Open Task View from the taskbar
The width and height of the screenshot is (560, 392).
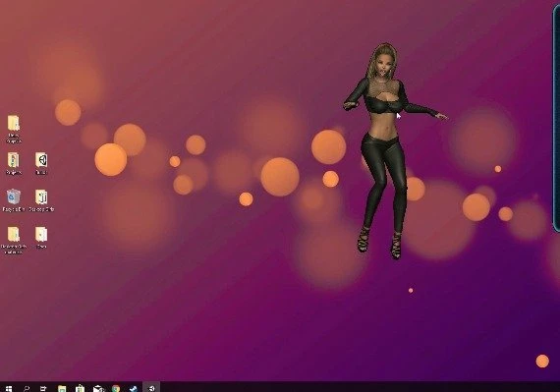click(x=43, y=388)
